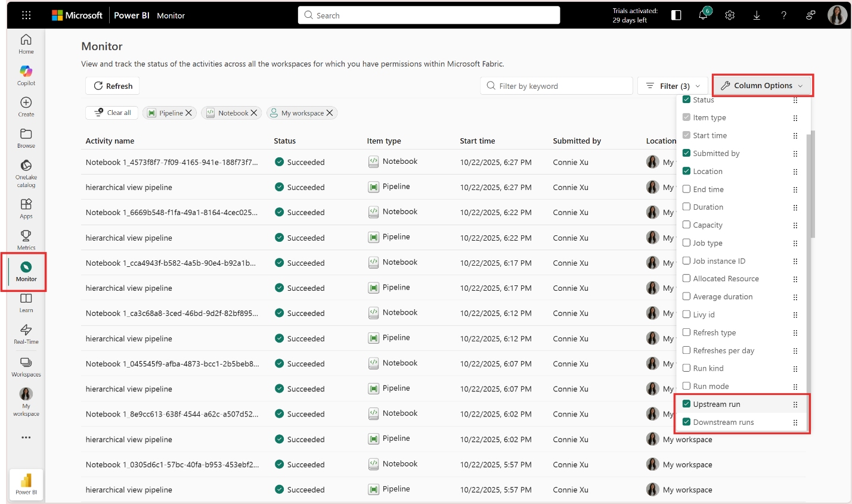Collapse the Column Options dropdown
Image resolution: width=852 pixels, height=504 pixels.
[x=763, y=86]
